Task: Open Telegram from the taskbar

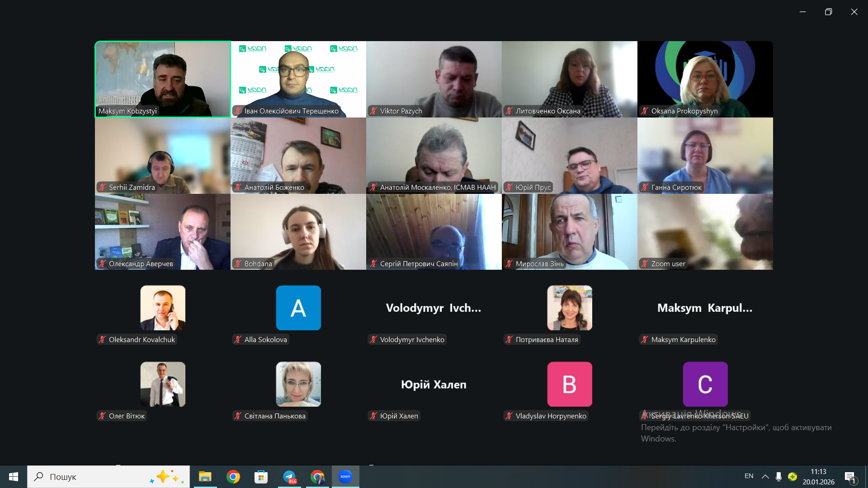Action: point(289,477)
